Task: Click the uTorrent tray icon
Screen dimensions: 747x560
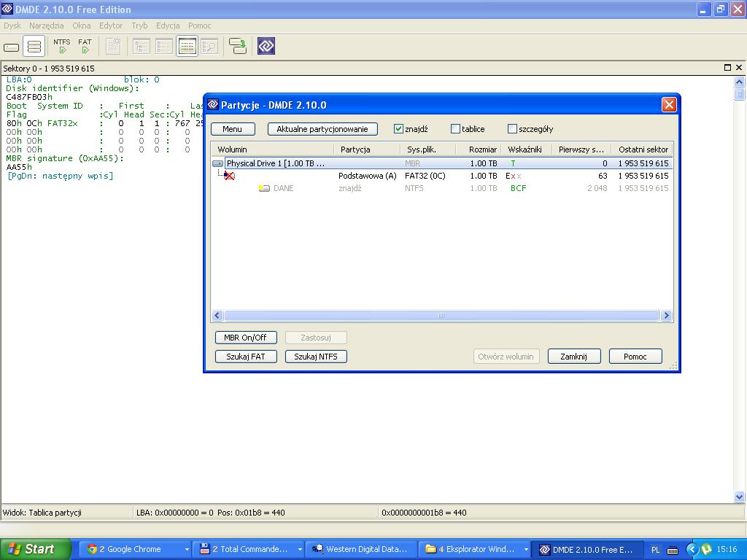Action: point(706,549)
